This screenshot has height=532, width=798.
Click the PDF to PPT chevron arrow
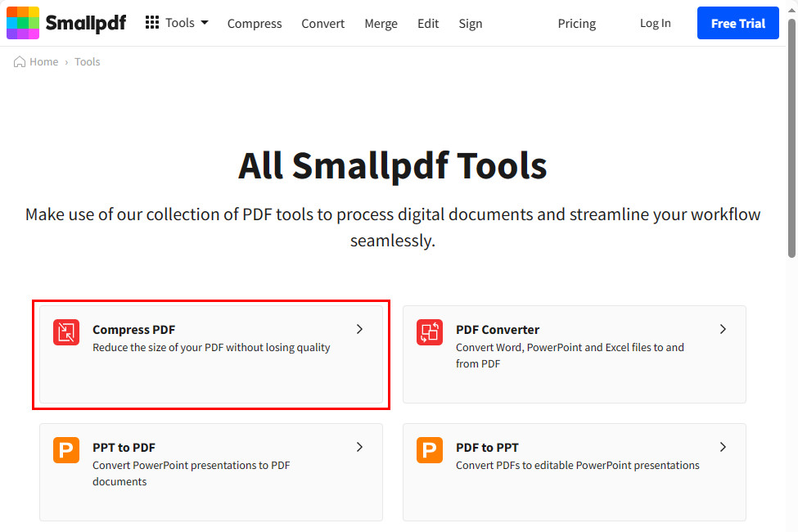(723, 447)
